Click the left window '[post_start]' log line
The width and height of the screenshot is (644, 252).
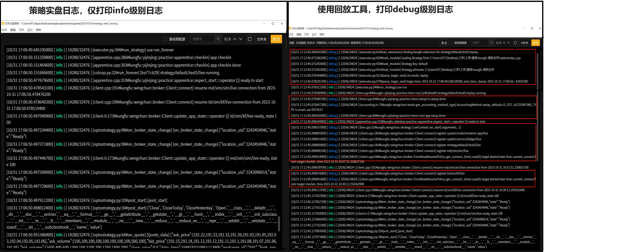tap(87, 200)
